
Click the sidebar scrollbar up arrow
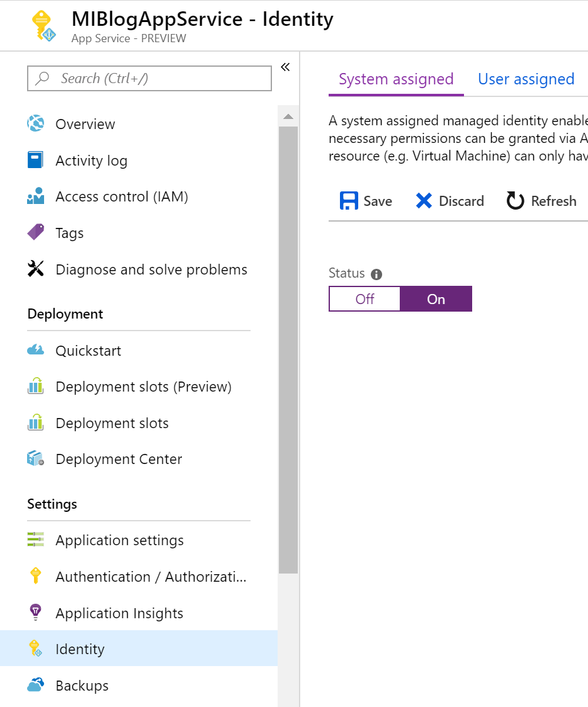pos(288,116)
